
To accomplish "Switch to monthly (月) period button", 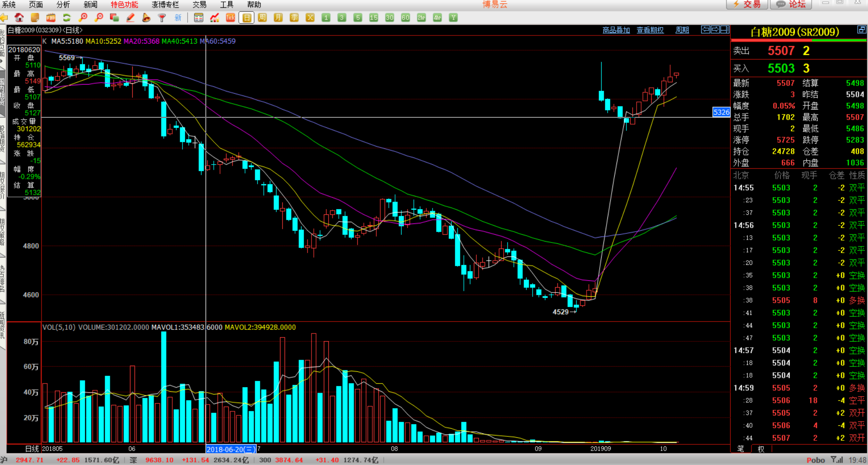I will click(278, 18).
